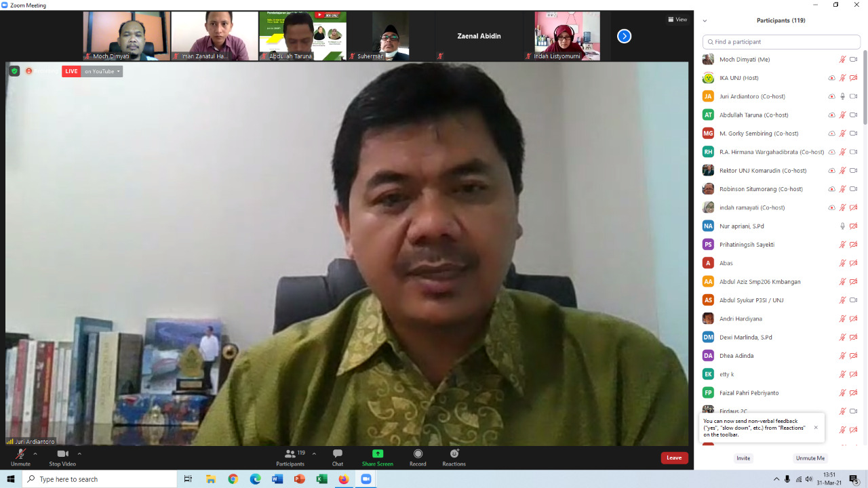This screenshot has width=868, height=488.
Task: Toggle the camera icon for Moch Dimyati (Me)
Action: pos(854,60)
